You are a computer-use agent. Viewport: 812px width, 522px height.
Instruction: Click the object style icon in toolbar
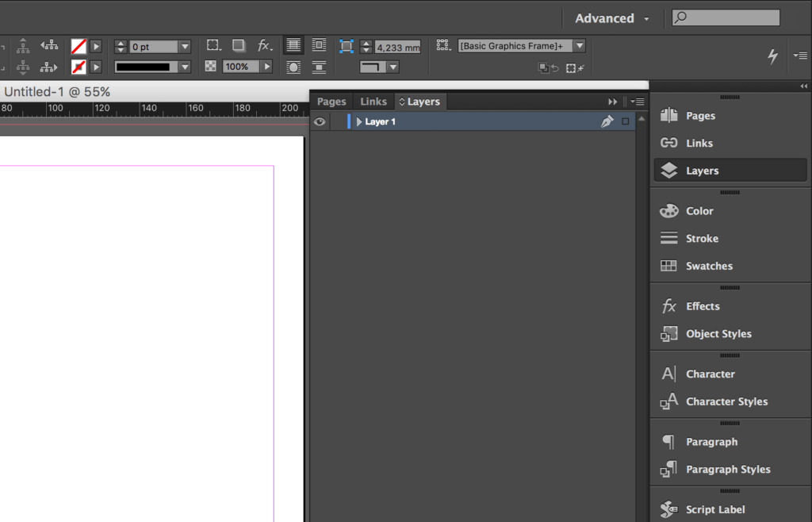tap(442, 45)
